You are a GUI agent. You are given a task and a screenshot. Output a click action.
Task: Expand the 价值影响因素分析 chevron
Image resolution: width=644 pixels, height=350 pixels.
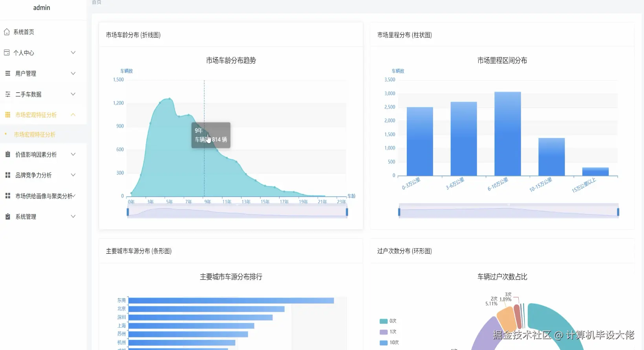[73, 154]
